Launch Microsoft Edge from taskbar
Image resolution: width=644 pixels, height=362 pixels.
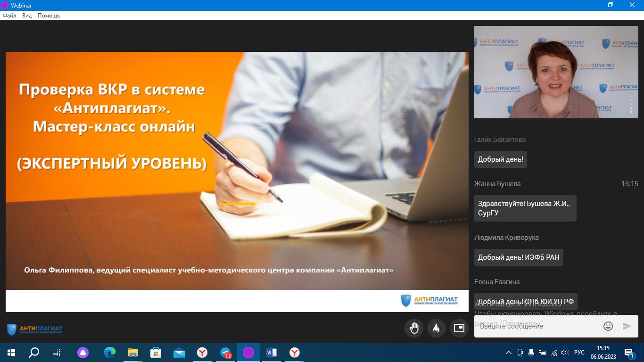[110, 353]
